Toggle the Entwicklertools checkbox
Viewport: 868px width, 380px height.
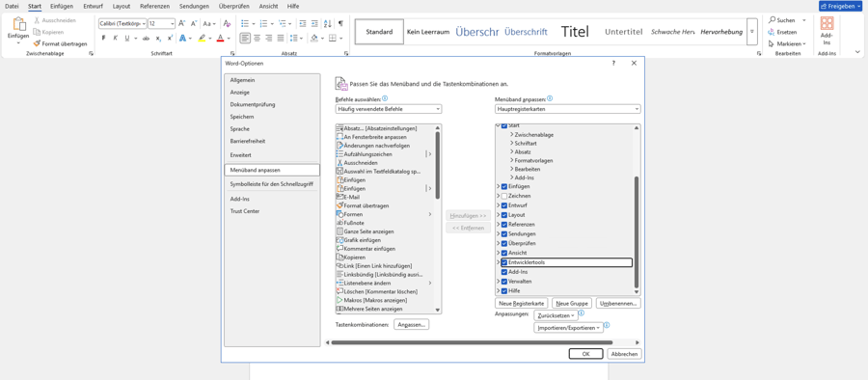[x=504, y=262]
